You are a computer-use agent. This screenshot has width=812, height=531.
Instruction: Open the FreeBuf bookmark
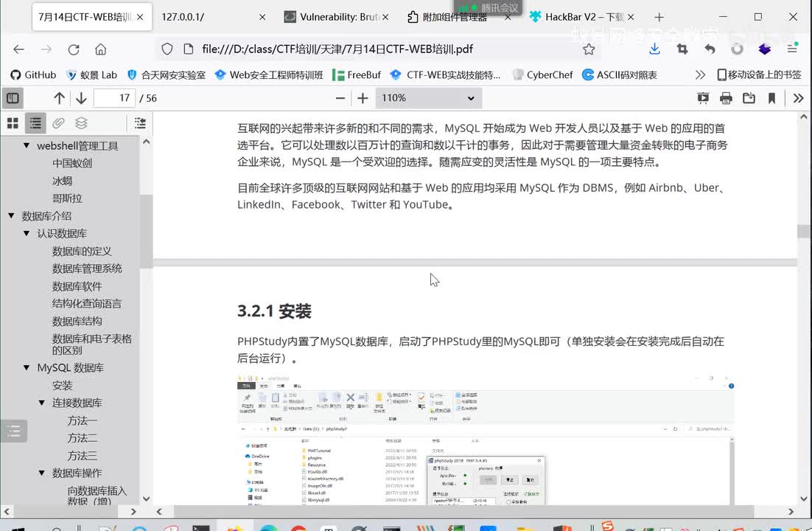[x=357, y=74]
